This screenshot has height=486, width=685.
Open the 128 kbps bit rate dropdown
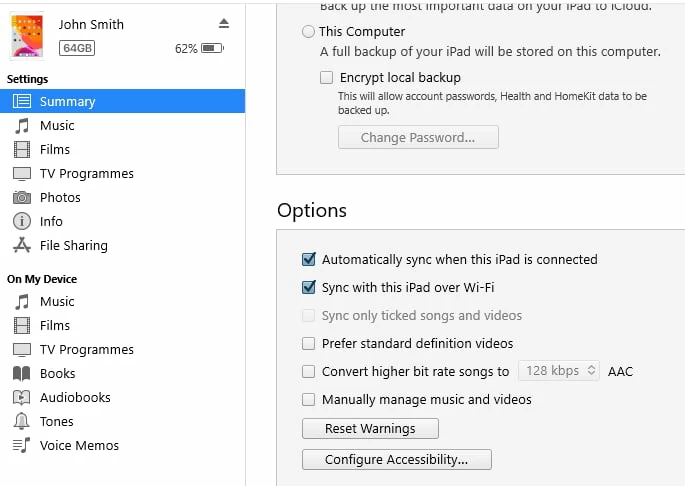559,371
